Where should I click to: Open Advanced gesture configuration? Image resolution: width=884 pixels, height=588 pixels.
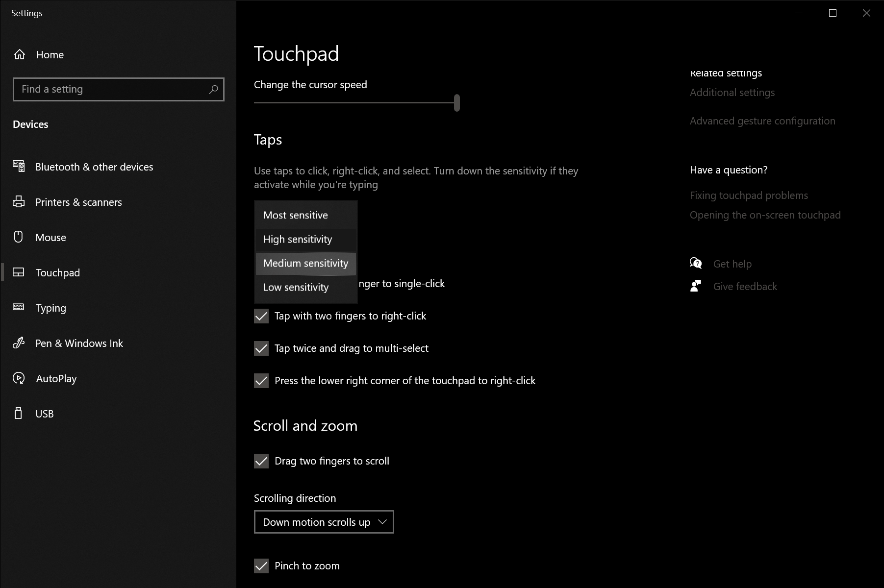tap(762, 121)
